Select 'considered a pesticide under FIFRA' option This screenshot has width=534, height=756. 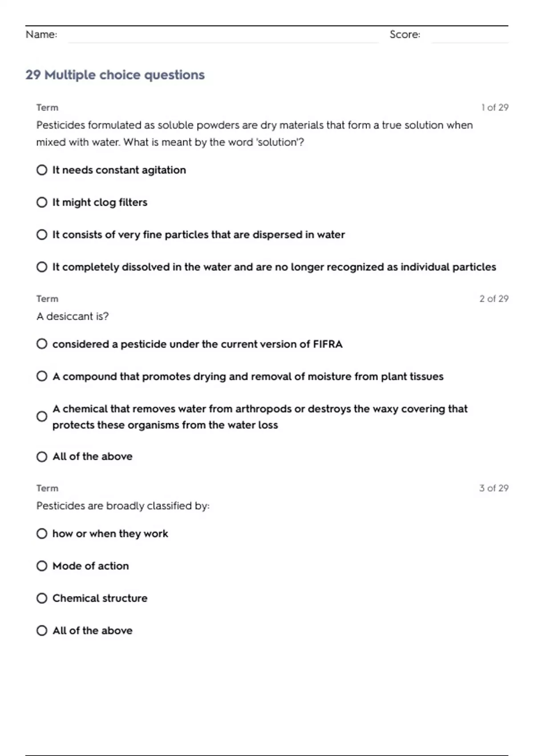(42, 344)
